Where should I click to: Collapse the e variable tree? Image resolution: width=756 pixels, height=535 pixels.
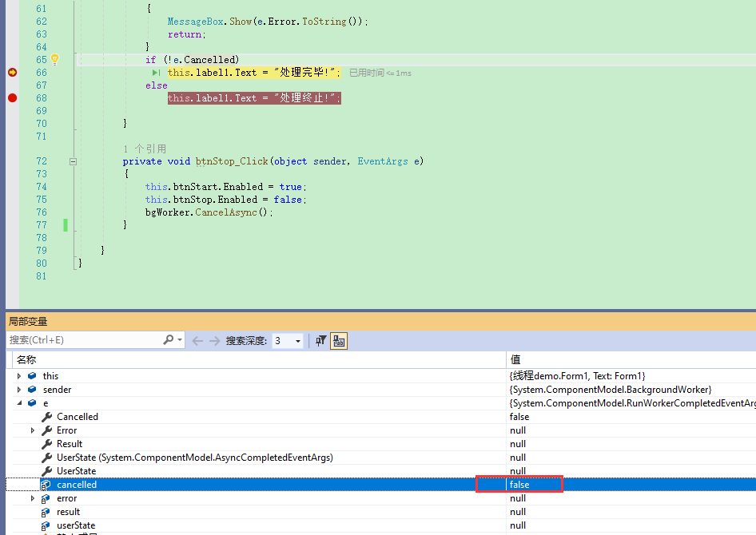pos(21,402)
